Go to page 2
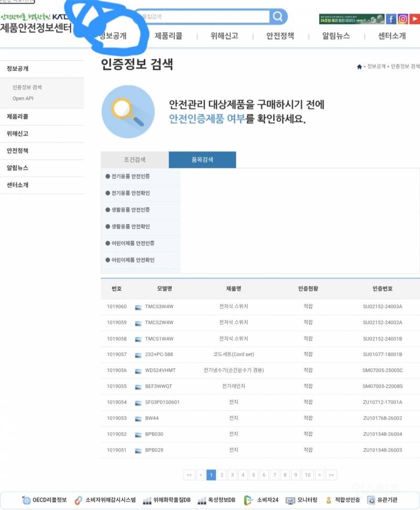 pos(222,475)
